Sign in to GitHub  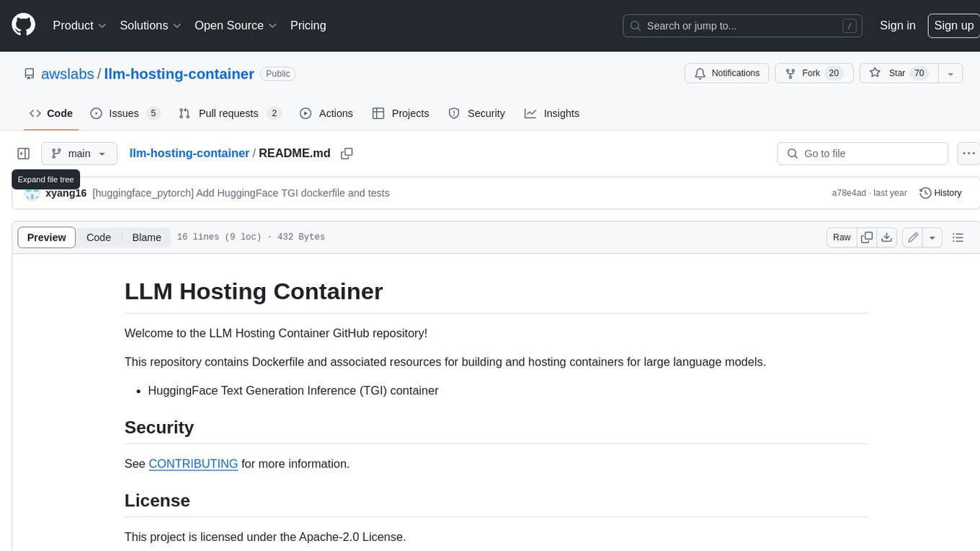pos(897,25)
